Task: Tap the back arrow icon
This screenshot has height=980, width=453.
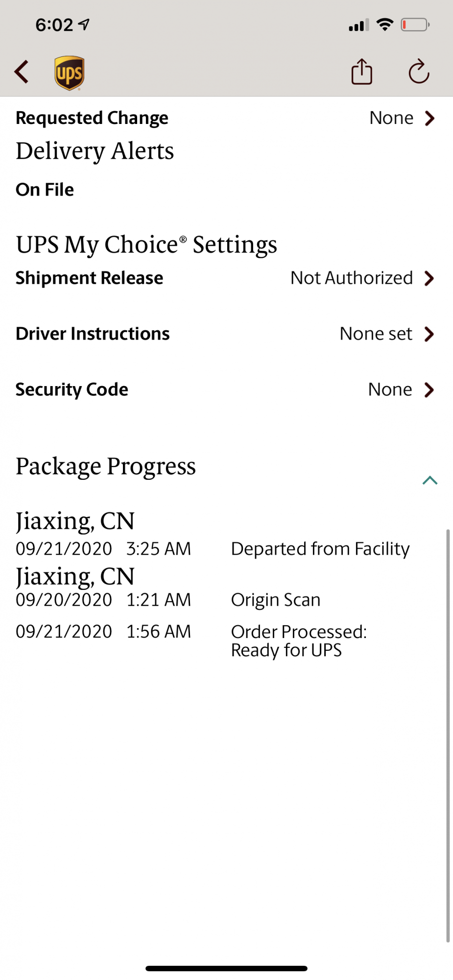Action: tap(22, 73)
